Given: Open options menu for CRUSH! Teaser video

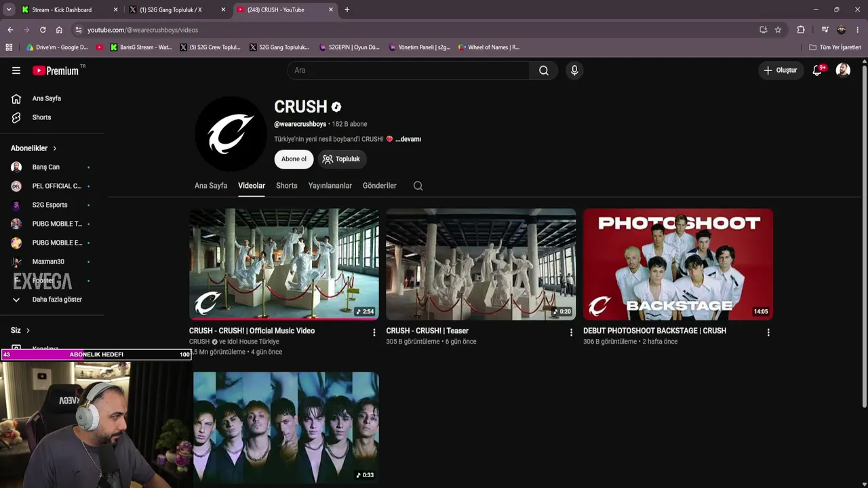Looking at the screenshot, I should point(571,332).
